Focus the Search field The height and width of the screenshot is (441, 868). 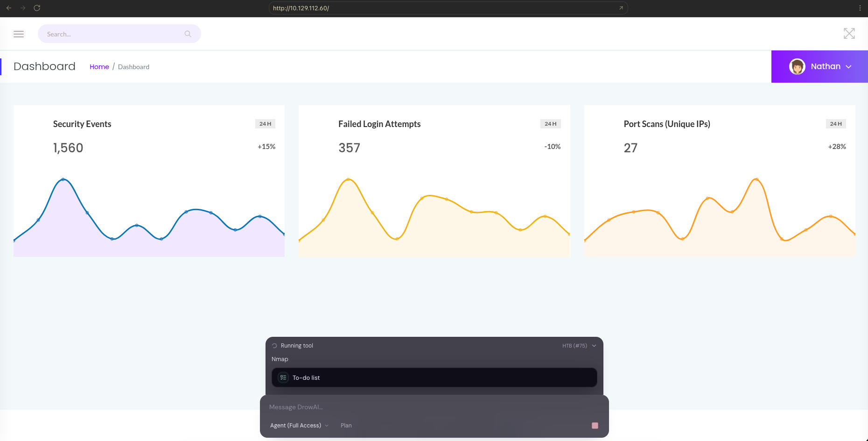[x=119, y=34]
